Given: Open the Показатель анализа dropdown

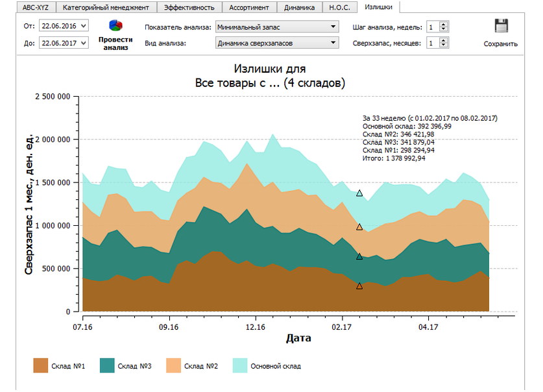Looking at the screenshot, I should [333, 27].
